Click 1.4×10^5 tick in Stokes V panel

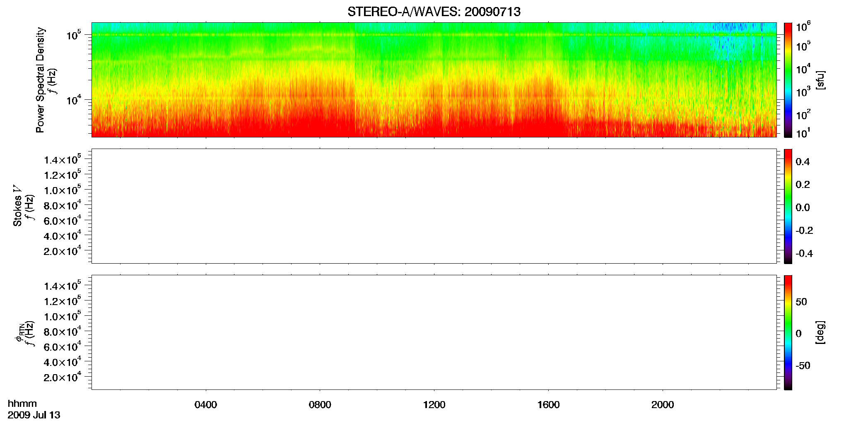click(63, 160)
